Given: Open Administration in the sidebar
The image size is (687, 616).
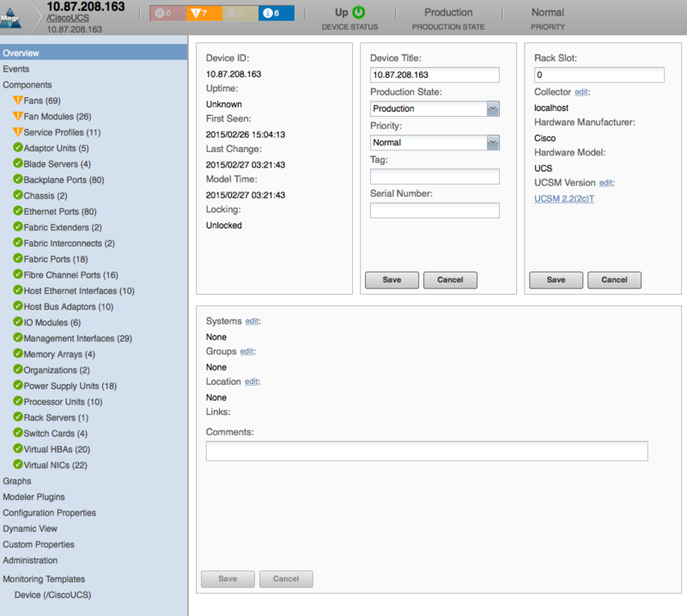Looking at the screenshot, I should pyautogui.click(x=30, y=560).
